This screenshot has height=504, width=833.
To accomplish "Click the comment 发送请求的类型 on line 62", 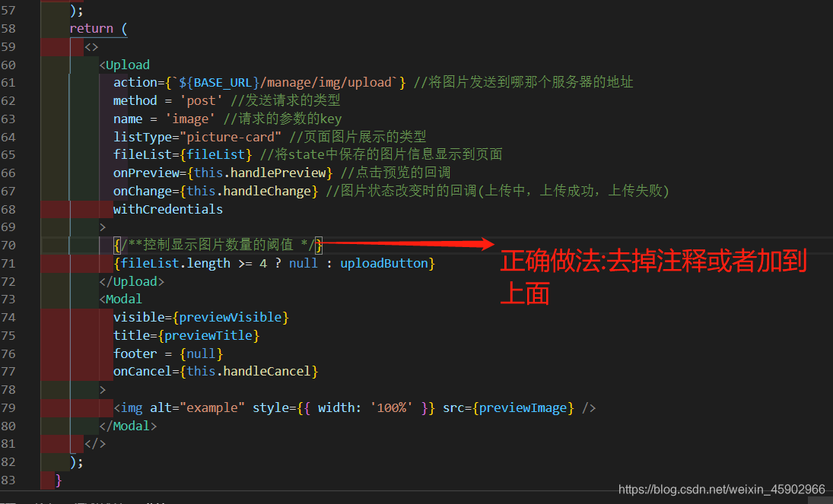I will pyautogui.click(x=285, y=101).
